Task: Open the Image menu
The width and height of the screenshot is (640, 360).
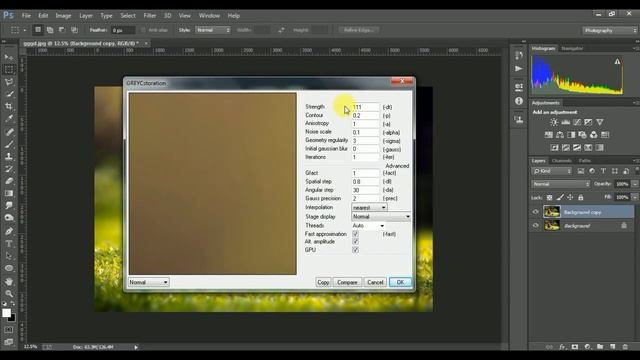Action: 63,16
